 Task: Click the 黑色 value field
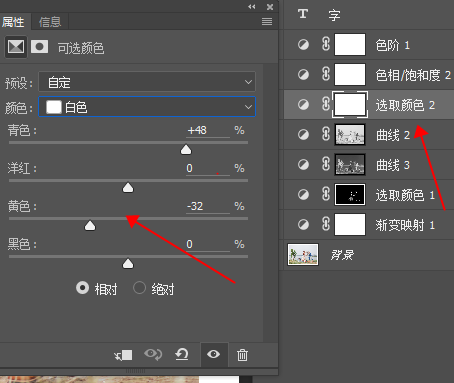pos(208,244)
